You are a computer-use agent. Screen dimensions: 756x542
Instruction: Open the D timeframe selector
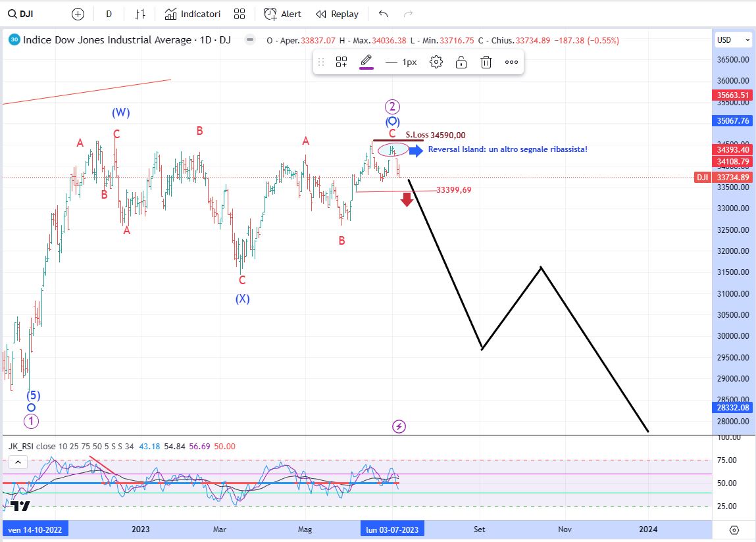109,14
